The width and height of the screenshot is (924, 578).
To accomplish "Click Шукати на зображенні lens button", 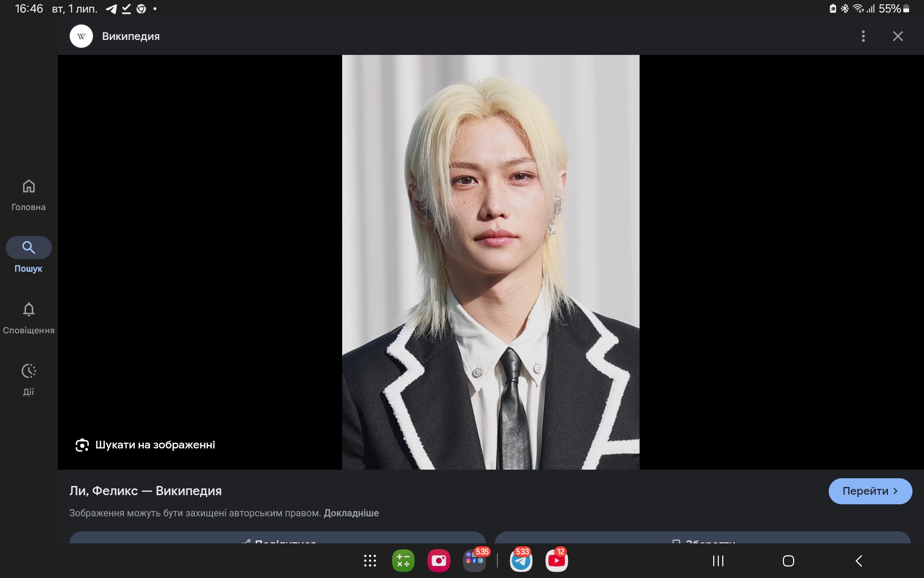I will click(145, 445).
